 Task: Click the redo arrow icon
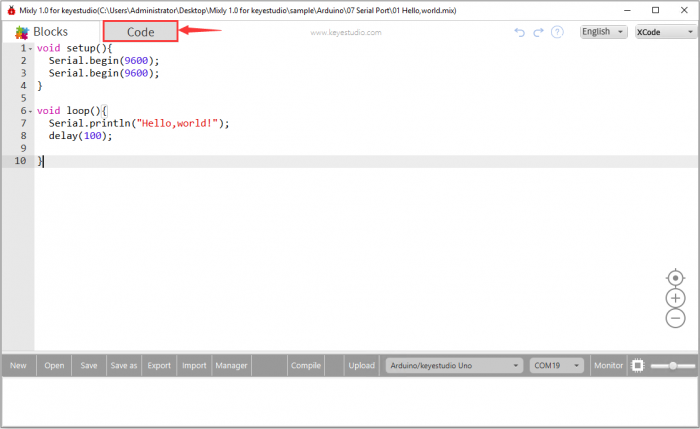tap(538, 32)
